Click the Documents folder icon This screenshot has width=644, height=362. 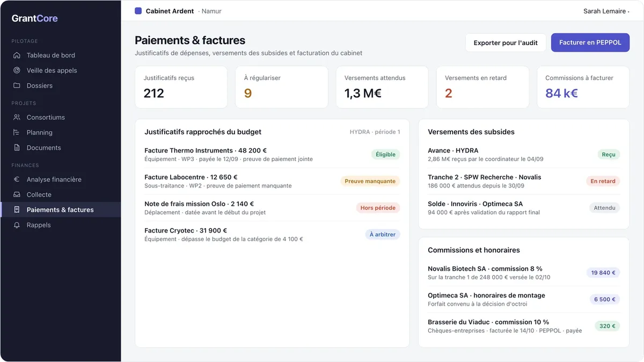point(17,148)
